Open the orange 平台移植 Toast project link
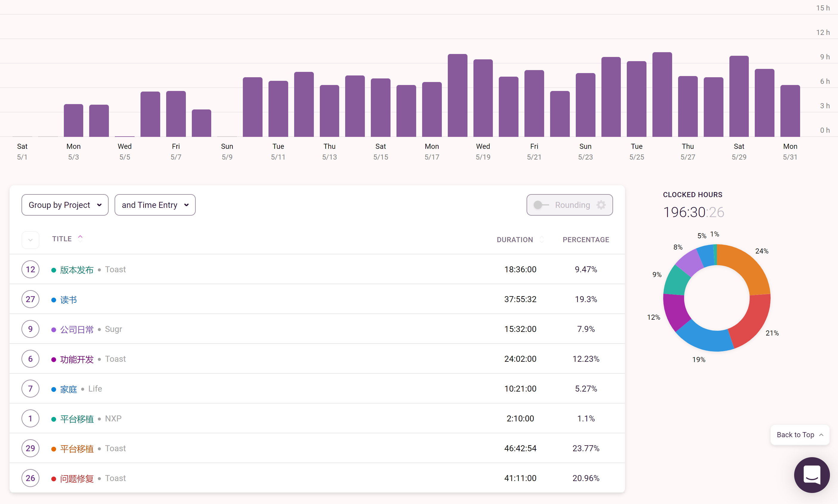Screen dimensions: 838x504 pyautogui.click(x=77, y=449)
